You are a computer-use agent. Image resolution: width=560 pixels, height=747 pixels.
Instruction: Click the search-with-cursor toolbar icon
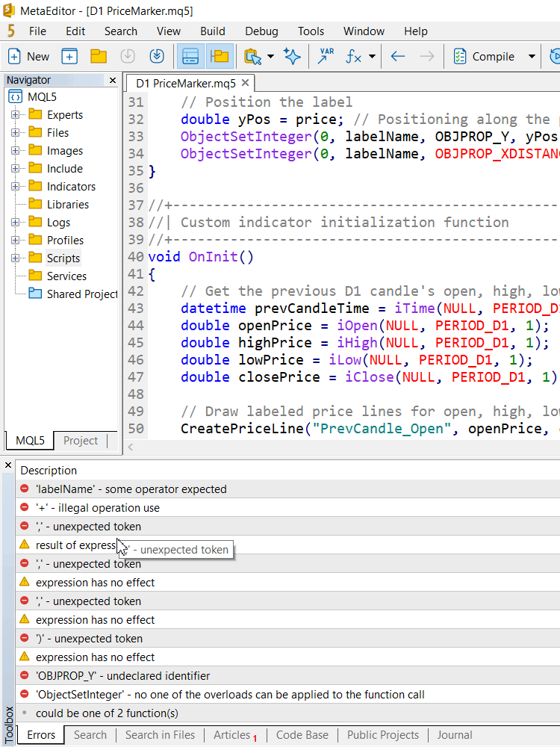(x=253, y=56)
